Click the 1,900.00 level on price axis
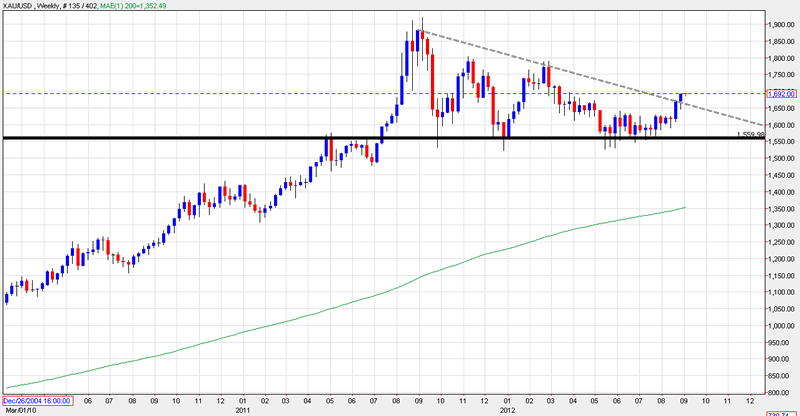Viewport: 800px width, 416px height. pos(780,24)
